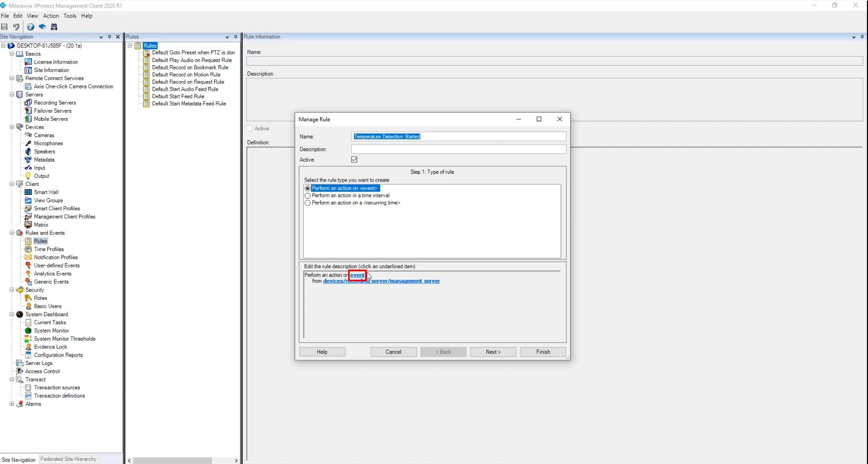Click the Output lightbulb icon
The width and height of the screenshot is (868, 464).
pos(29,176)
